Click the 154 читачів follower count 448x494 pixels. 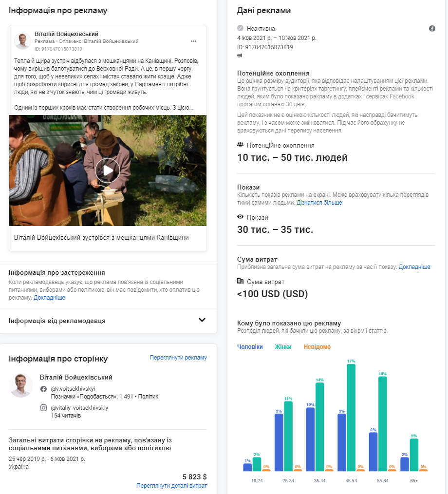click(66, 416)
